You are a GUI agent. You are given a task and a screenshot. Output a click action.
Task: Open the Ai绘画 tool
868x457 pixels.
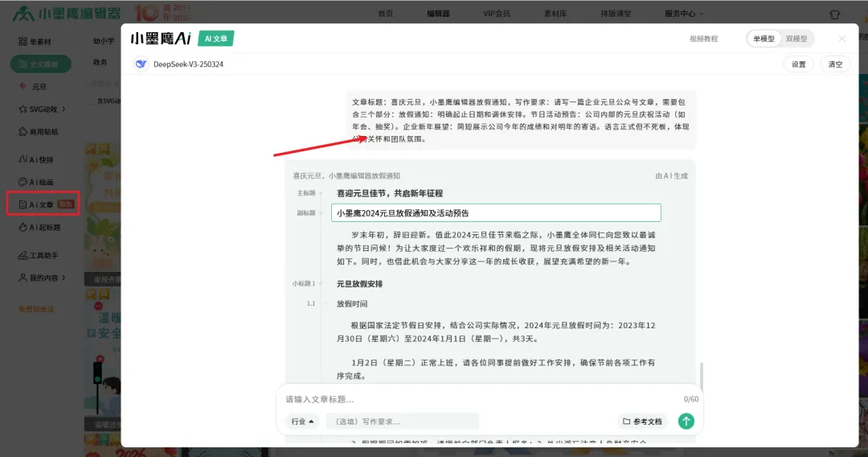click(x=36, y=183)
